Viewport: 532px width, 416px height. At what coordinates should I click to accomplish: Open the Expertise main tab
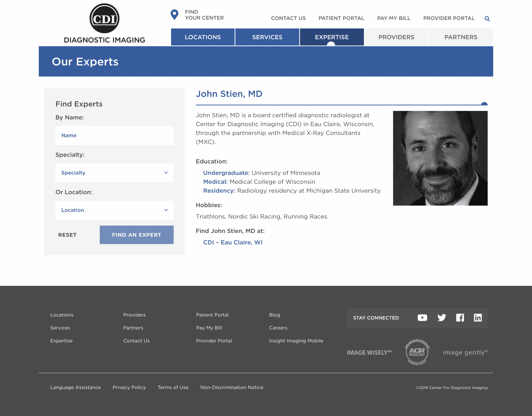click(x=332, y=37)
